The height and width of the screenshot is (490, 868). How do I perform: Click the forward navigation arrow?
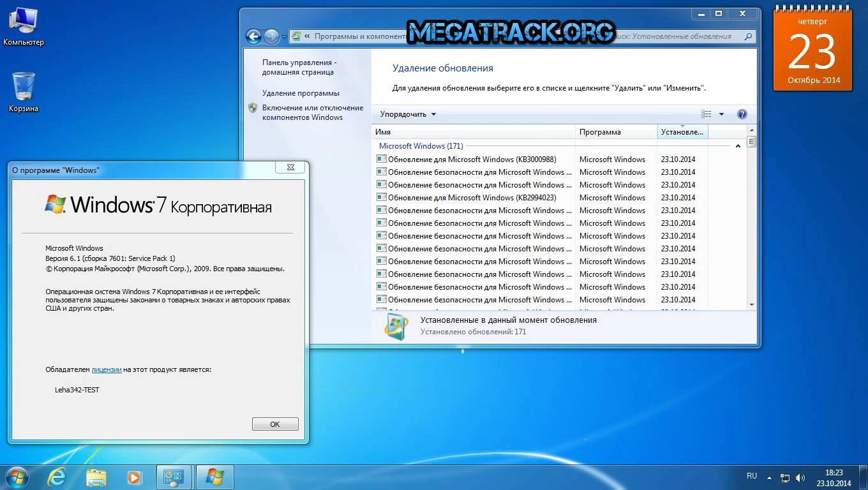[271, 36]
